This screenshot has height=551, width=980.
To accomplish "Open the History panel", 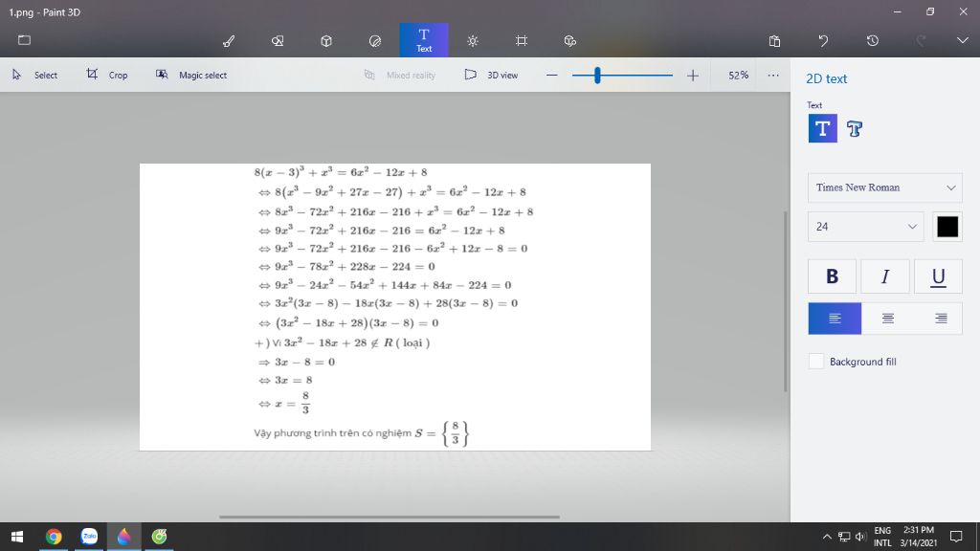I will tap(873, 41).
